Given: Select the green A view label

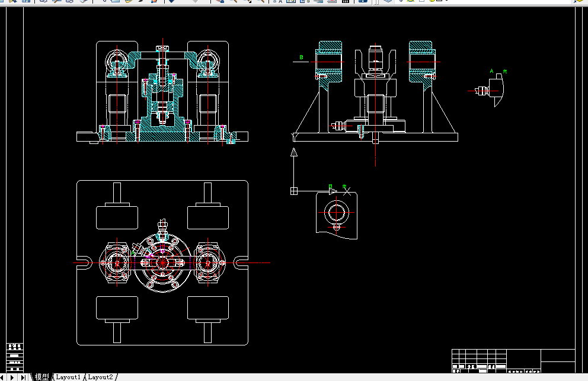Looking at the screenshot, I should (491, 71).
